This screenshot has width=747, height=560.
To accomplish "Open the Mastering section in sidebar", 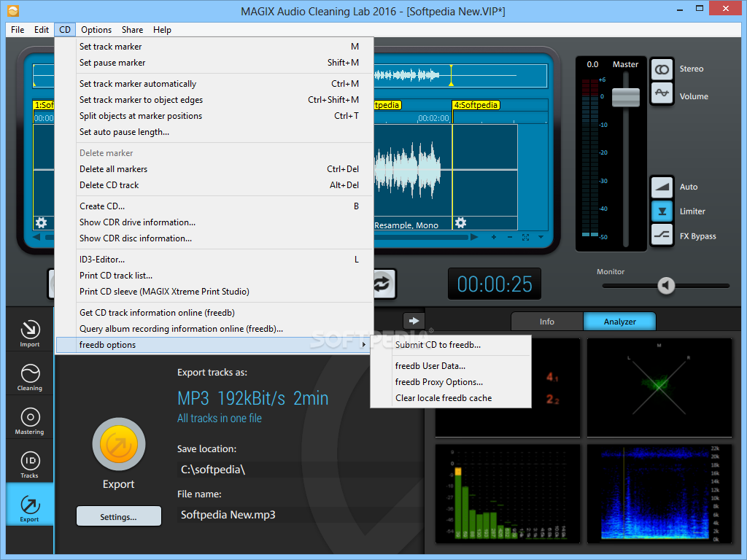I will coord(29,421).
